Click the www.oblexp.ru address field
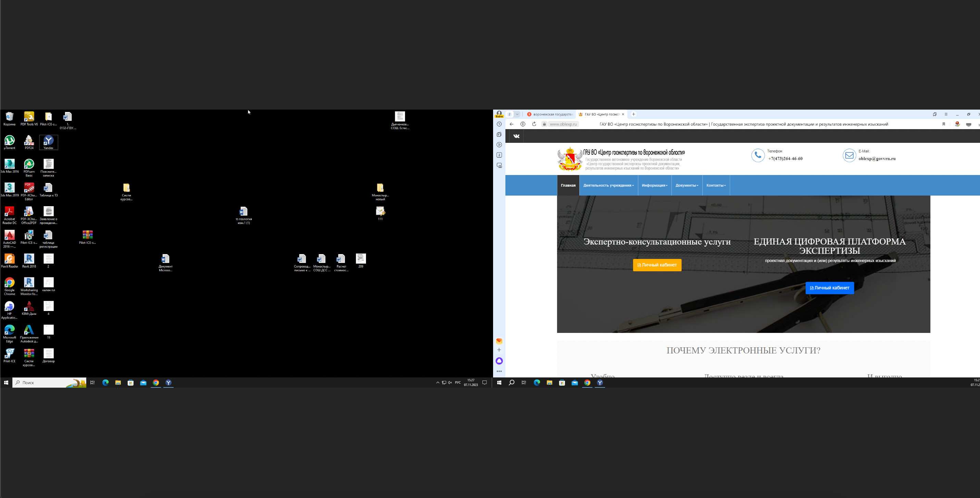This screenshot has height=498, width=980. pos(563,124)
